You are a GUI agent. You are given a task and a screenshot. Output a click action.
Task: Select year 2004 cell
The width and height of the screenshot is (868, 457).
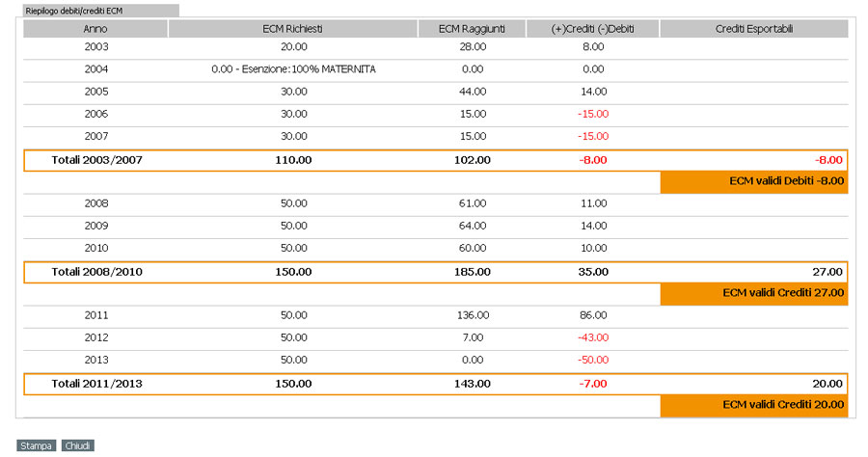[x=96, y=69]
